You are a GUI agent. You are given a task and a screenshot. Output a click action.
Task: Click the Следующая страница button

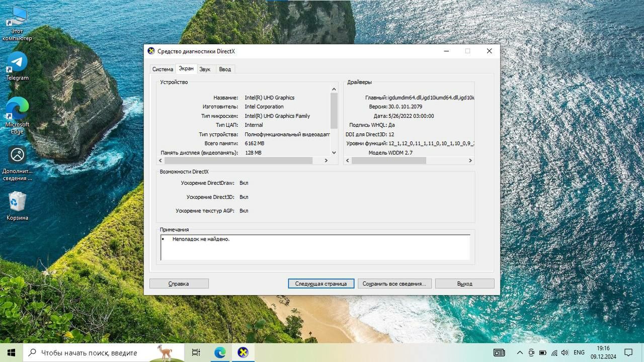(321, 283)
